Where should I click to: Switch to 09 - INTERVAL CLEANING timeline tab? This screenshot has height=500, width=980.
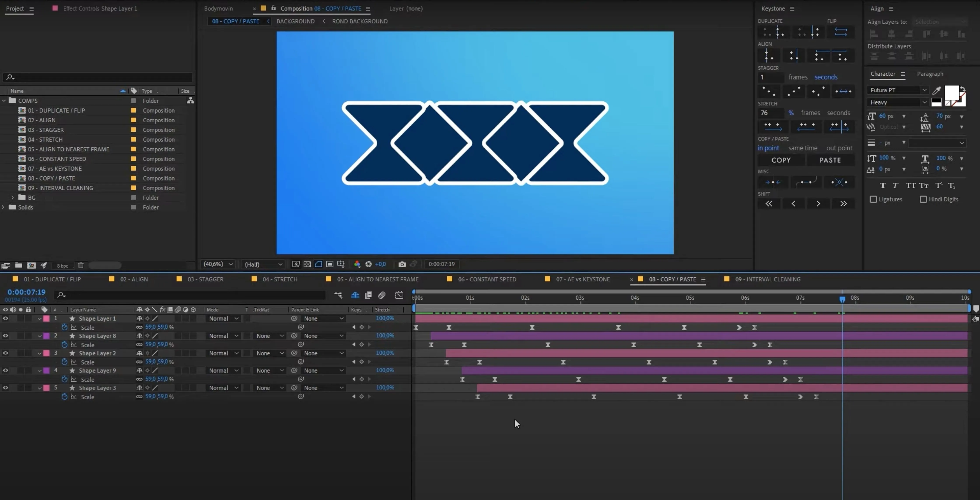pos(768,279)
